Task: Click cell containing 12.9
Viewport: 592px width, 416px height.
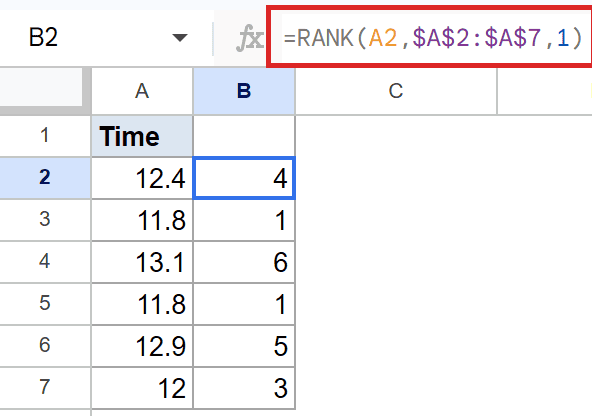Action: (x=142, y=345)
